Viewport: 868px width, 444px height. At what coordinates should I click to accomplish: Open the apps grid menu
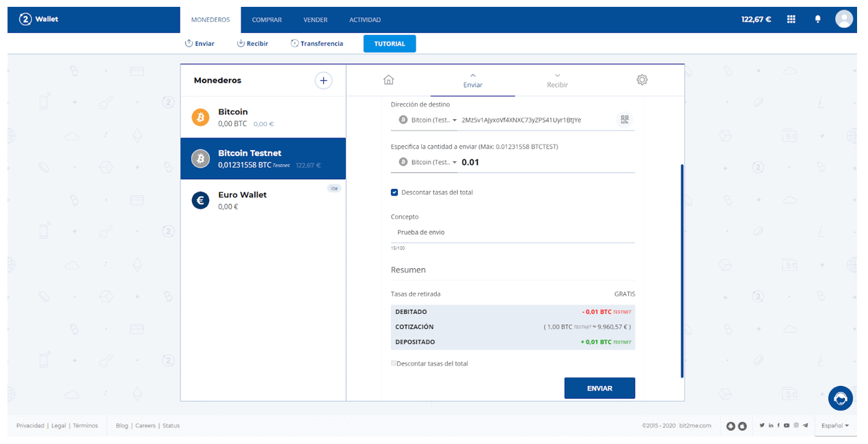[791, 19]
